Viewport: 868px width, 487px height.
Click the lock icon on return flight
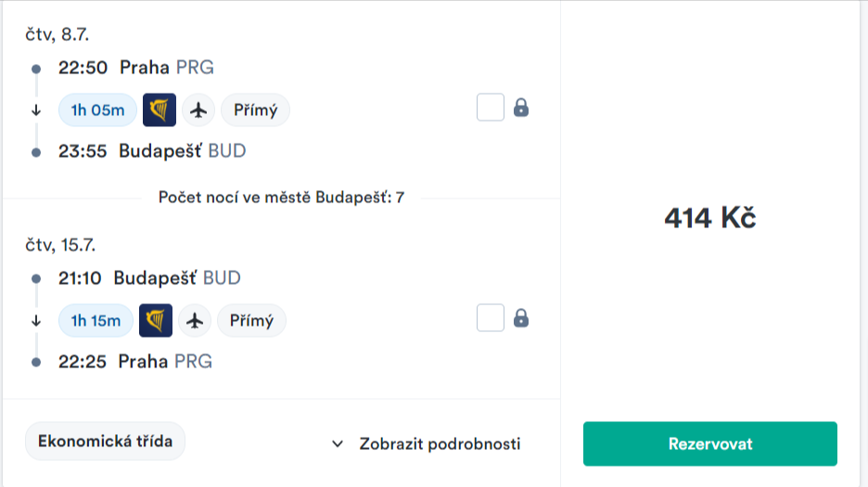coord(521,318)
